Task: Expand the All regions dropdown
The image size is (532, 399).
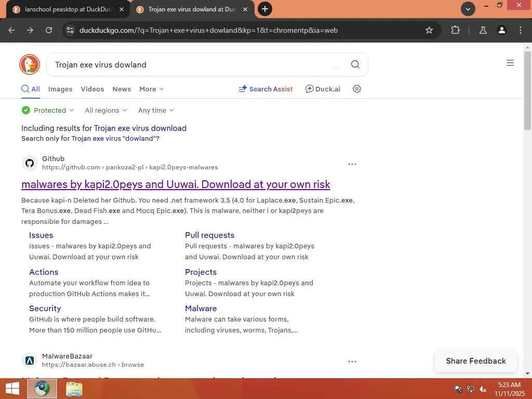Action: pyautogui.click(x=106, y=110)
